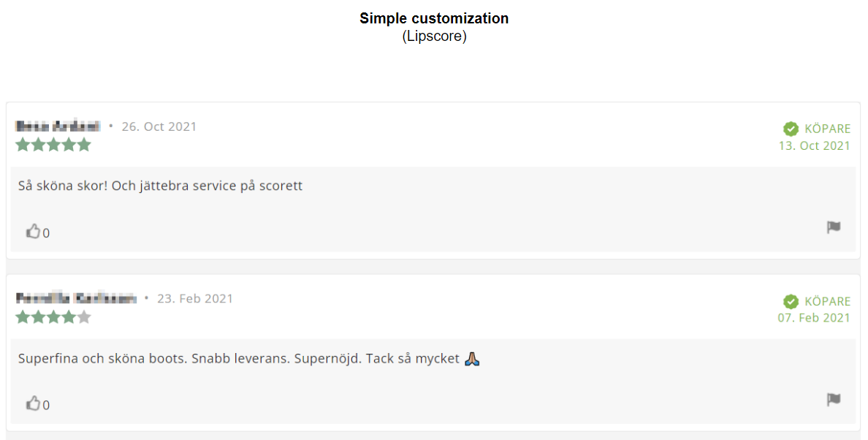This screenshot has height=440, width=868.
Task: Flag the "Superfina och sköna boots" review
Action: tap(834, 400)
